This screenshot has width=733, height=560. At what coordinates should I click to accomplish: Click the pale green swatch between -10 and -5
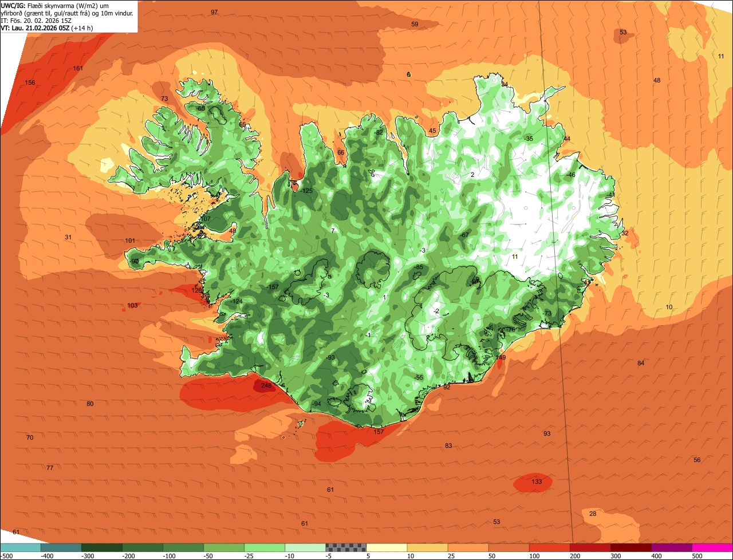(x=305, y=547)
